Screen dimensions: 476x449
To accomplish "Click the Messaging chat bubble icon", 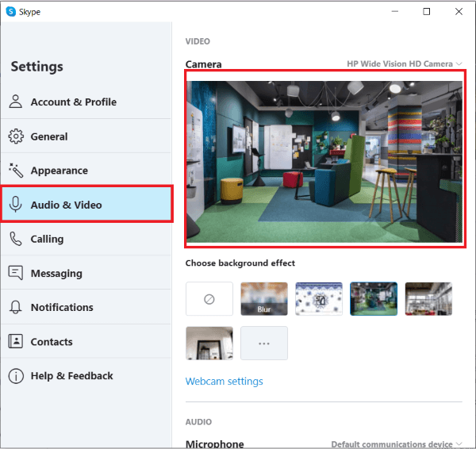I will click(x=16, y=273).
